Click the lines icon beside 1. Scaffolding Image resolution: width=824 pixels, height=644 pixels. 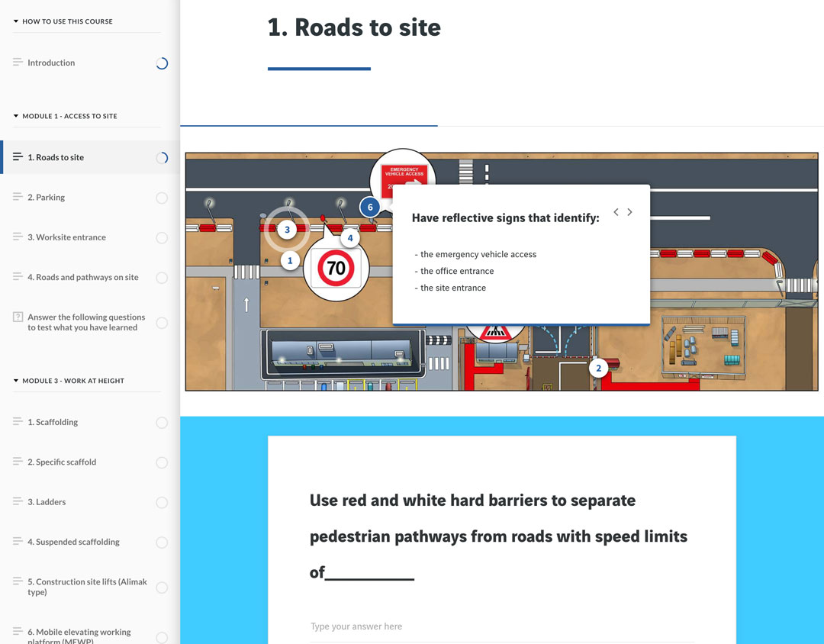[x=18, y=421]
